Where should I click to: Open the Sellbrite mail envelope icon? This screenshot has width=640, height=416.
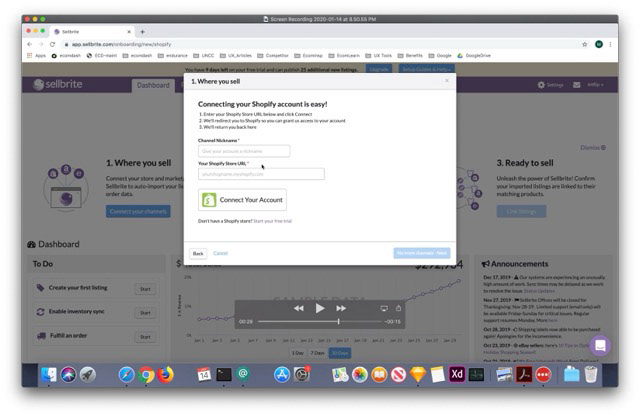576,85
